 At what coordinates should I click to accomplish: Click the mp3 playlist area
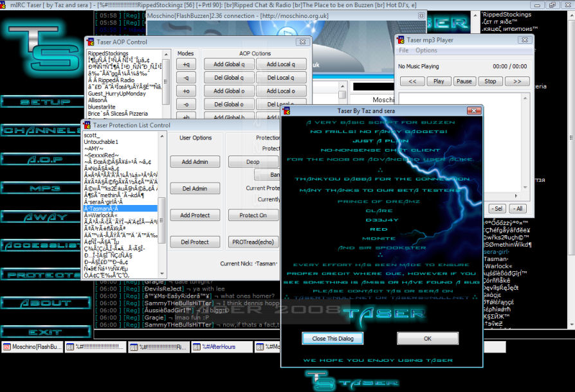point(461,141)
